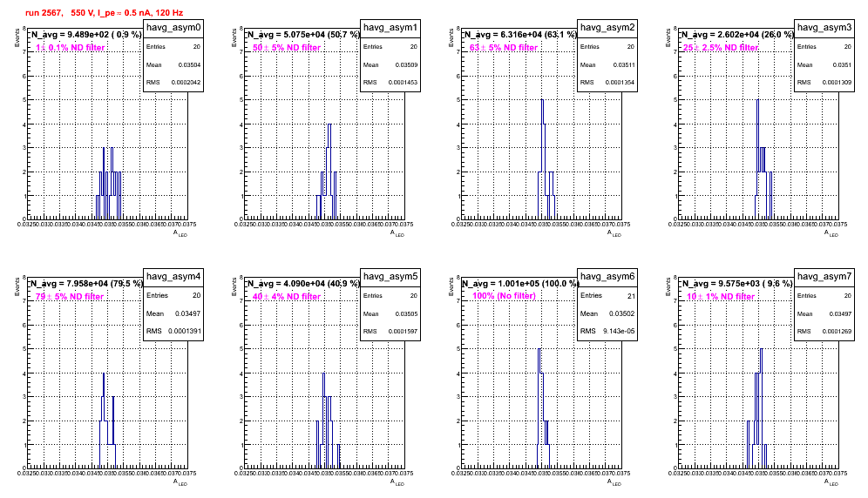Click the Mean value 0.03504
Image resolution: width=868 pixels, height=498 pixels.
point(189,64)
